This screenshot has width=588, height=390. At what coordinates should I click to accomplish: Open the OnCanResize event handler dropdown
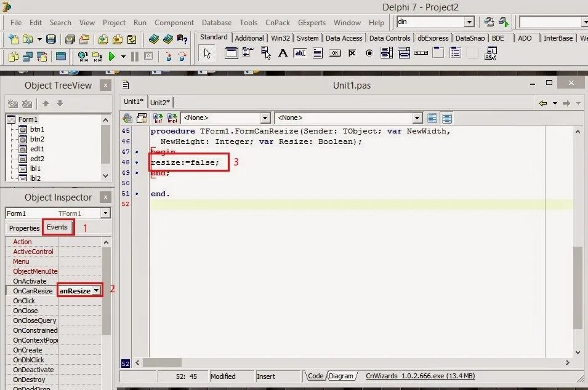(97, 290)
